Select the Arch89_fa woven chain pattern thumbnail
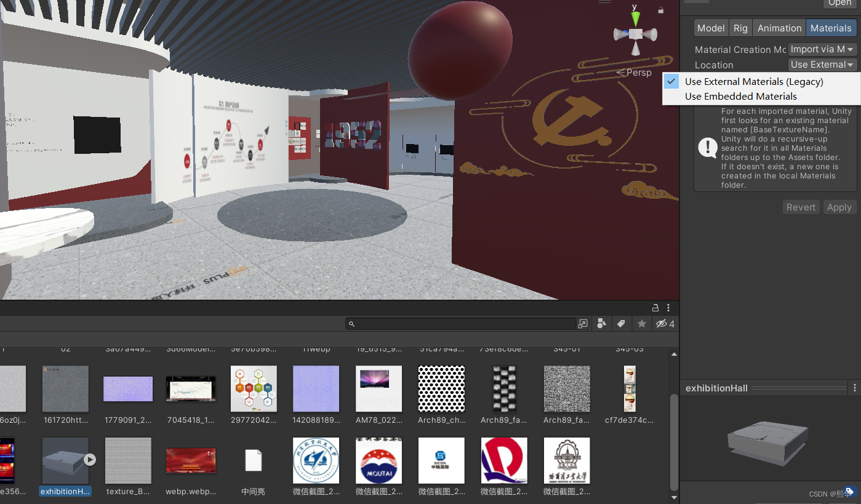The image size is (861, 504). pyautogui.click(x=504, y=389)
